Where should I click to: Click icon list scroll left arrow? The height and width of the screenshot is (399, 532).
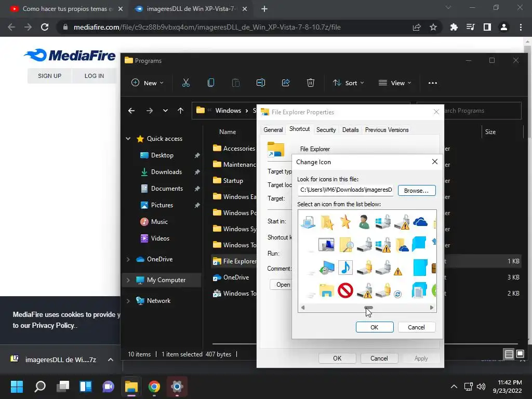pos(303,308)
